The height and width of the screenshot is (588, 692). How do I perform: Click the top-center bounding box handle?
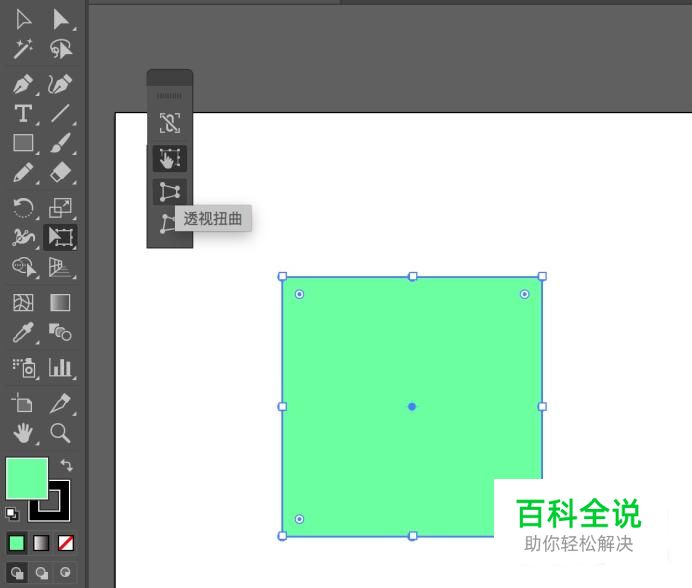413,276
